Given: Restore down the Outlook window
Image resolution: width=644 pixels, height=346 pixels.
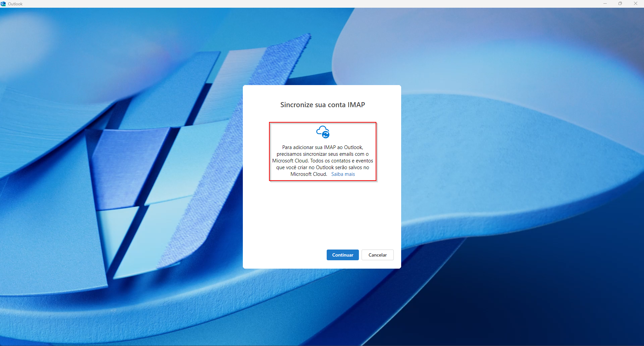Looking at the screenshot, I should (x=620, y=4).
